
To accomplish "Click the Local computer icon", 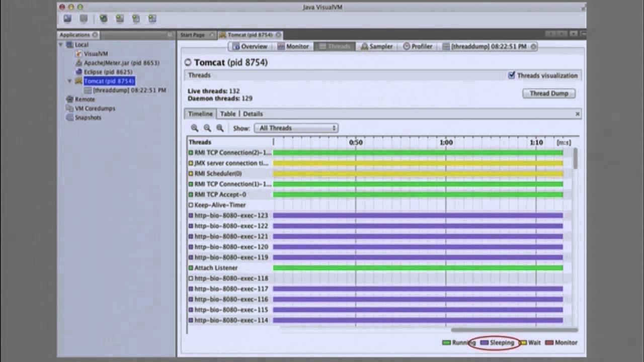I will click(70, 45).
